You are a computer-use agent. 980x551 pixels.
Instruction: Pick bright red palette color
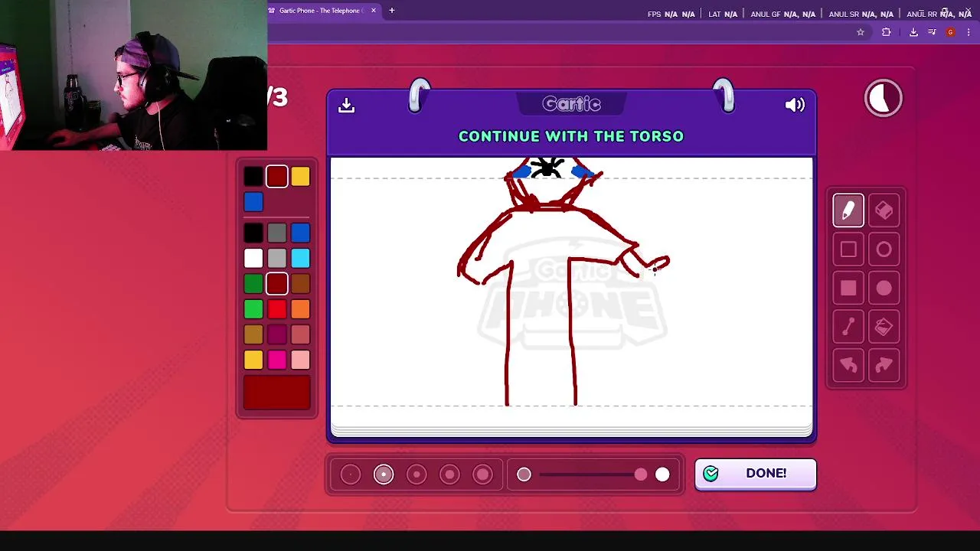tap(277, 309)
